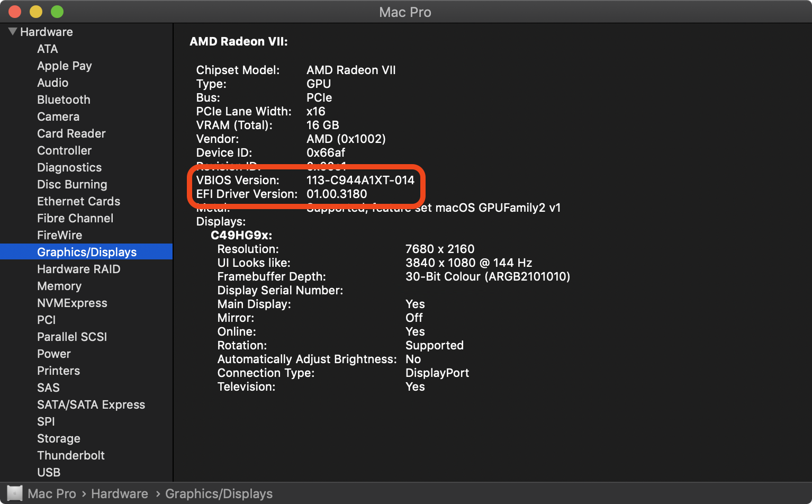Click the Mac Pro computer icon in path bar
The image size is (812, 504).
coord(15,493)
